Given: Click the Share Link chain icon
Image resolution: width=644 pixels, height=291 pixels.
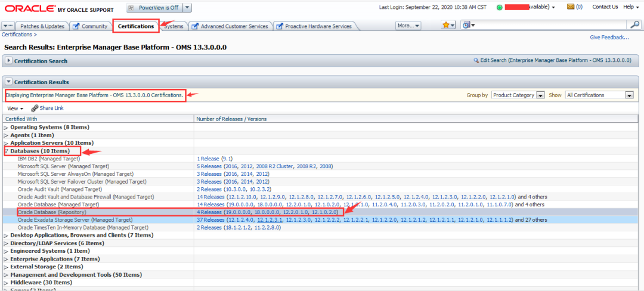Looking at the screenshot, I should click(35, 109).
